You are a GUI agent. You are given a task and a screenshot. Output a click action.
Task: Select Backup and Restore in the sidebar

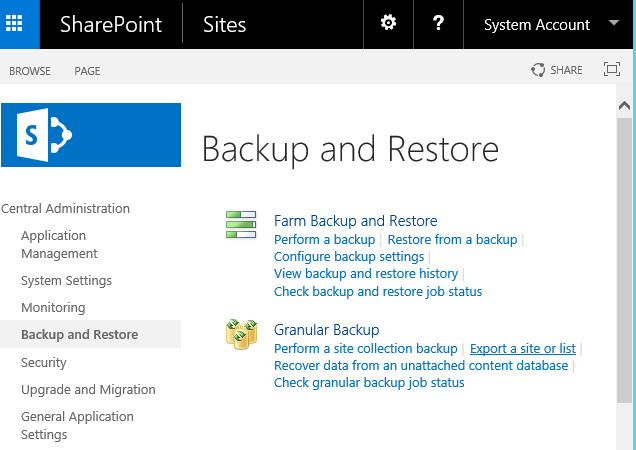point(80,334)
